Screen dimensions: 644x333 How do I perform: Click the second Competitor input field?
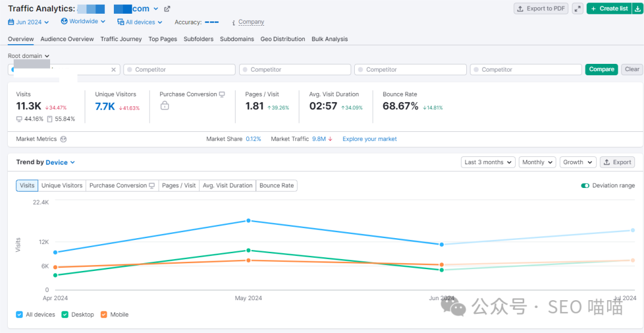[x=296, y=70]
